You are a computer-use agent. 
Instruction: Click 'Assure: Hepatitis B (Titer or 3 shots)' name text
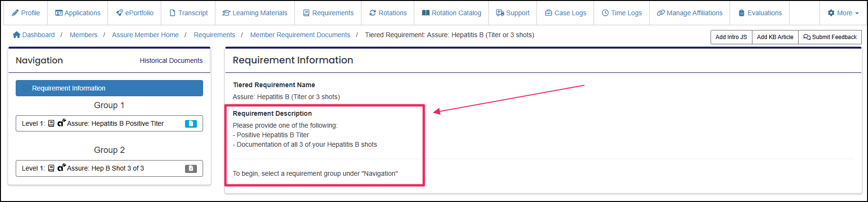coord(286,97)
